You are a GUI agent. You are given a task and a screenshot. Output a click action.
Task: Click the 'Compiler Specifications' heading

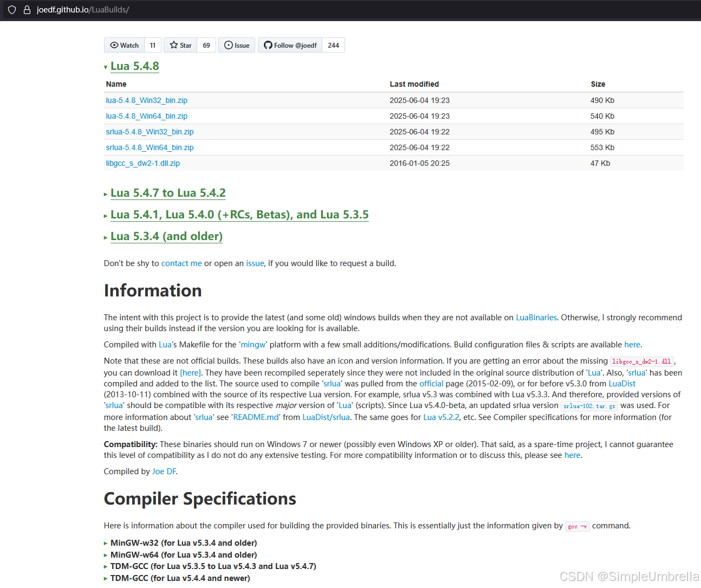coord(200,499)
